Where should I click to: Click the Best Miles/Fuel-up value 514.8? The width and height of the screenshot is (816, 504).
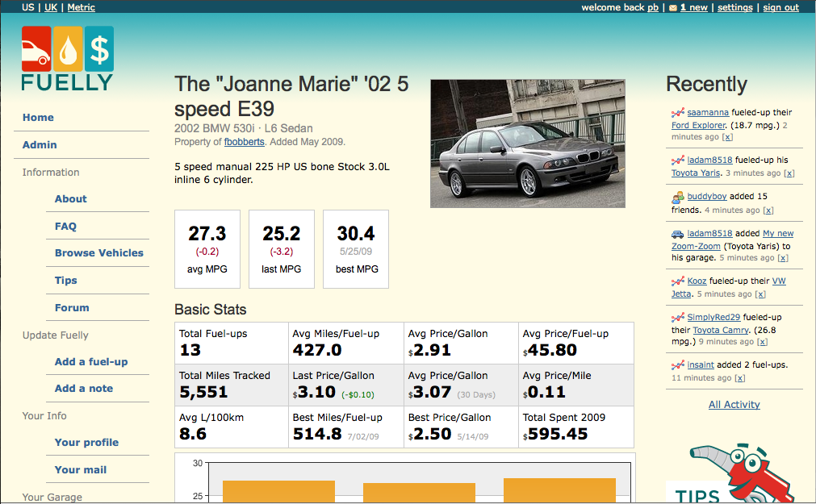click(x=317, y=434)
